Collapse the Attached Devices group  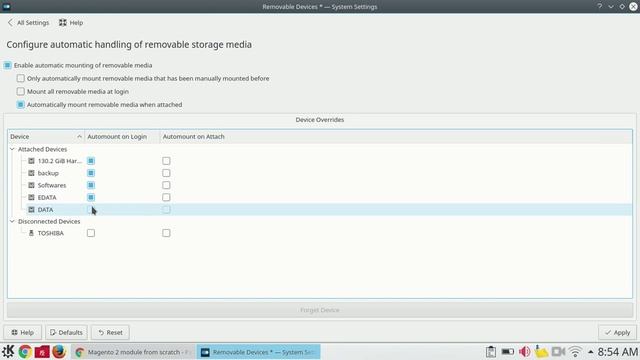pos(12,149)
